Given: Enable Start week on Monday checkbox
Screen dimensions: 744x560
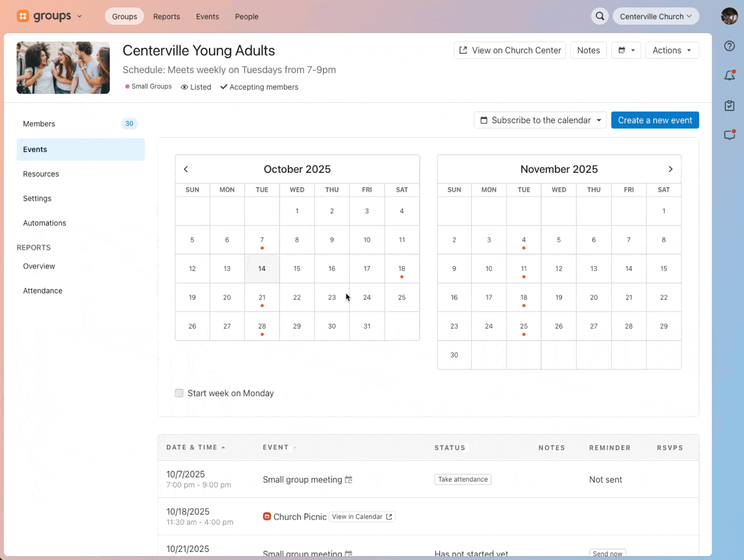Looking at the screenshot, I should (x=179, y=393).
